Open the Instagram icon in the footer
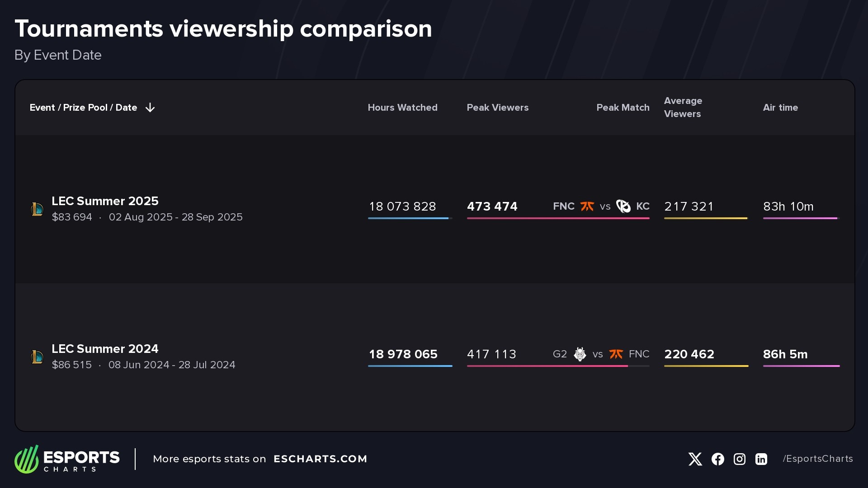Screen dimensions: 868x488 click(x=739, y=459)
